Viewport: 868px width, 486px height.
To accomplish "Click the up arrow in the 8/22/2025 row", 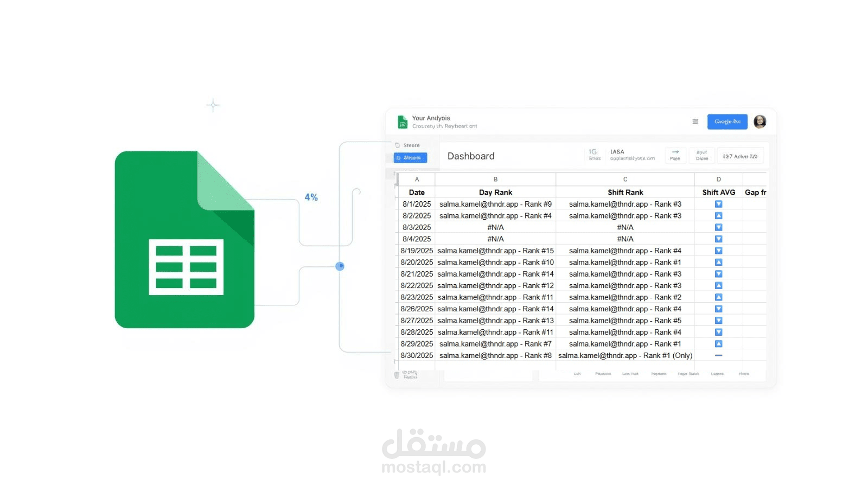I will (x=718, y=286).
